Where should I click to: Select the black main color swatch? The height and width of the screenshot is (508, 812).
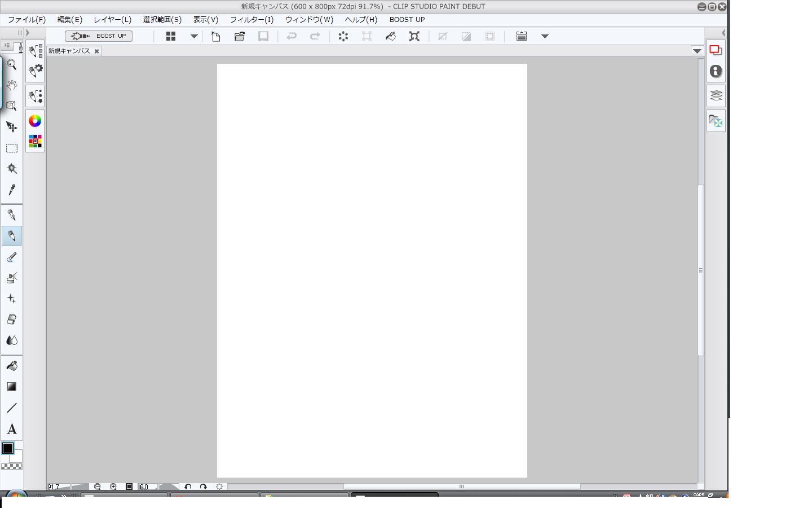[x=8, y=448]
